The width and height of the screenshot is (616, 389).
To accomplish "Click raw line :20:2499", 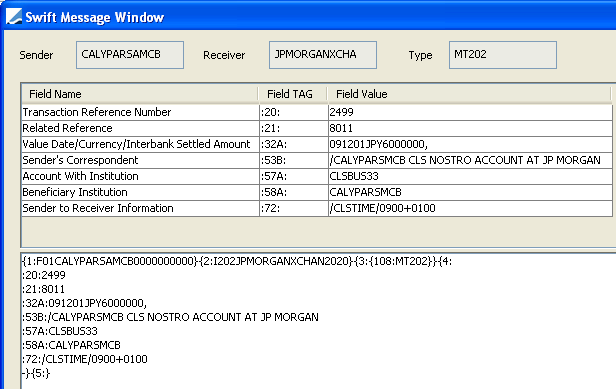I will point(44,275).
